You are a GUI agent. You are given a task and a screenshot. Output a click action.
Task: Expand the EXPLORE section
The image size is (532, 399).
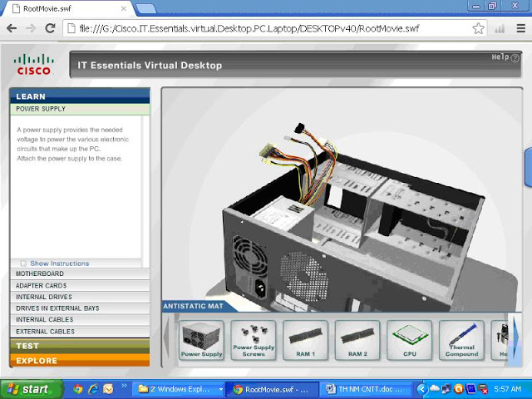[80, 360]
